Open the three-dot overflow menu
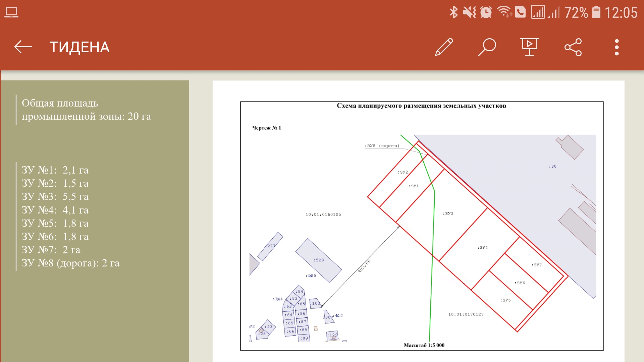The width and height of the screenshot is (644, 362). pyautogui.click(x=616, y=47)
